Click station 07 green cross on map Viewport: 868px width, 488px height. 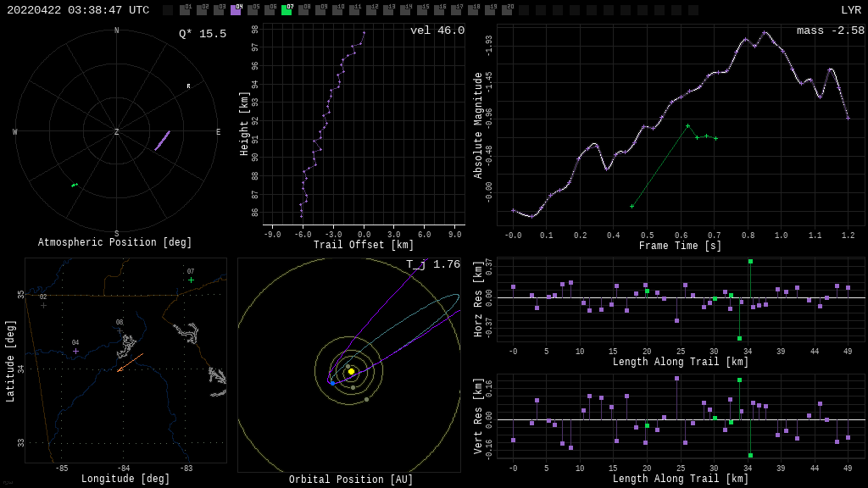pyautogui.click(x=191, y=280)
